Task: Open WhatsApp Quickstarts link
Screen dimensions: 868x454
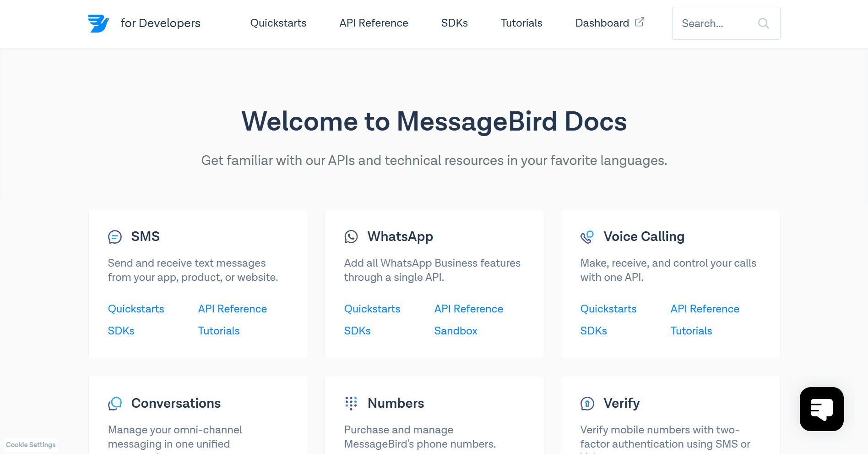Action: 372,309
